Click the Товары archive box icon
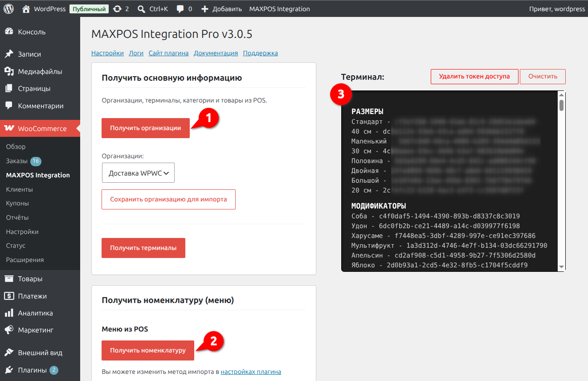Image resolution: width=588 pixels, height=381 pixels. 9,279
